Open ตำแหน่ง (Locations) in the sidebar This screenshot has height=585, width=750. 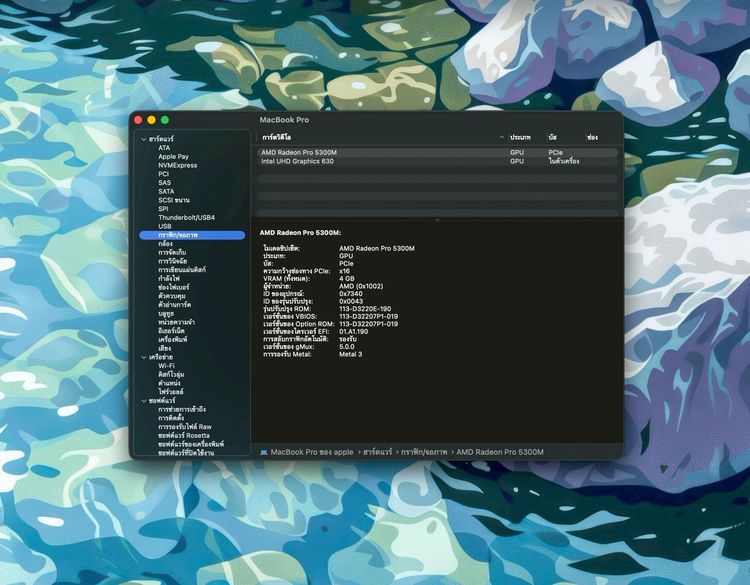pos(169,383)
